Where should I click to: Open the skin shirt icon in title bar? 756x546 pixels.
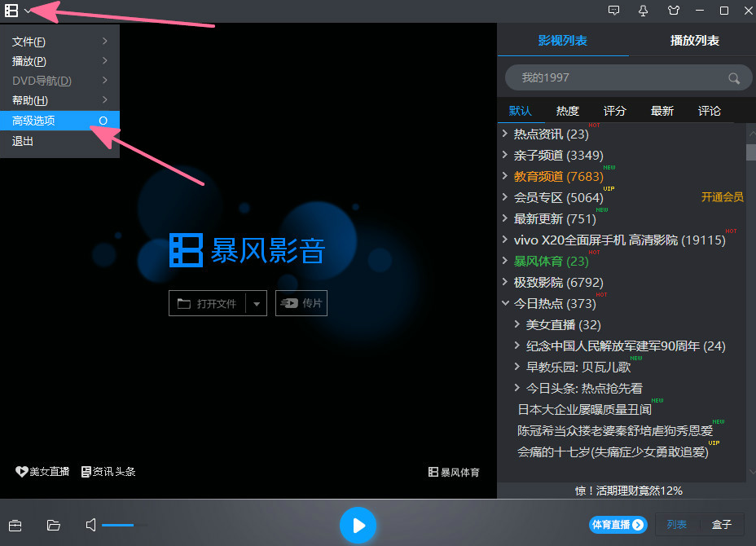(673, 10)
